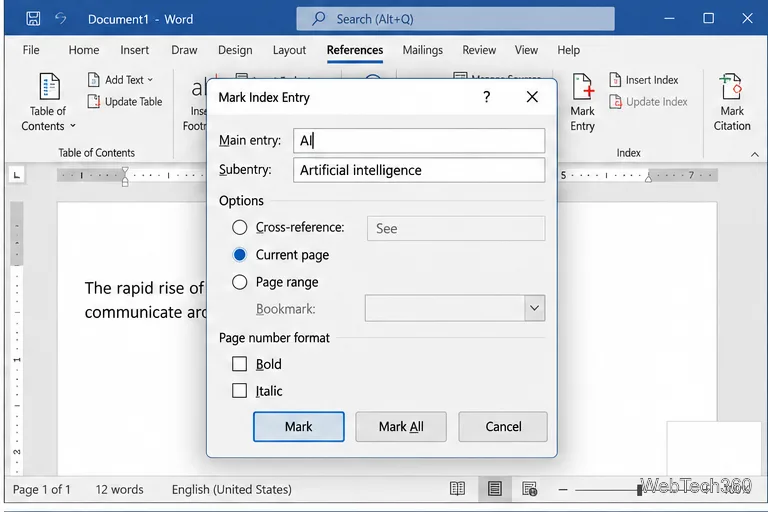The height and width of the screenshot is (512, 768).
Task: Open the Layout tab
Action: click(289, 50)
